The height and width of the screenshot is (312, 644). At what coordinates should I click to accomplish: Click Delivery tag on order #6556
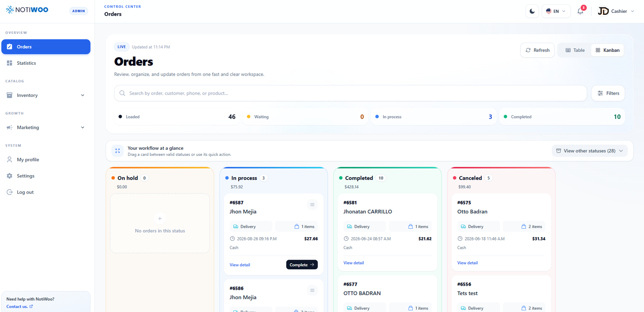(x=479, y=308)
